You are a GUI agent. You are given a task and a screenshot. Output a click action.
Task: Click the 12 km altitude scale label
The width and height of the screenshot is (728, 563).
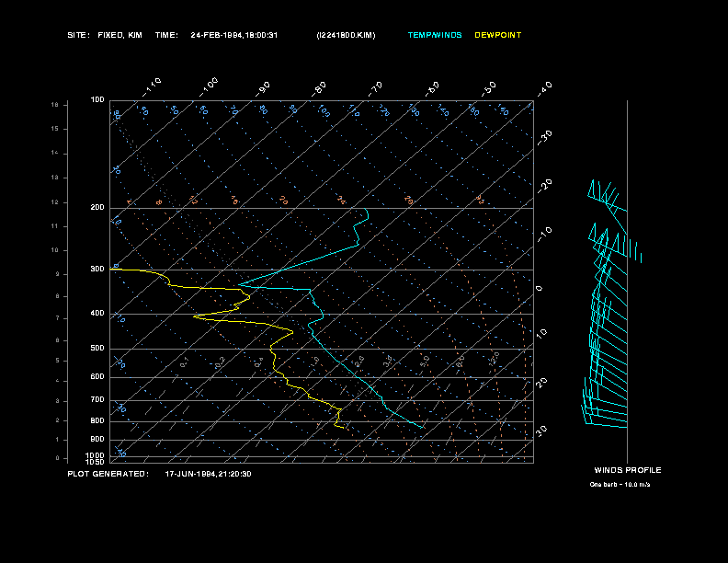[x=55, y=202]
